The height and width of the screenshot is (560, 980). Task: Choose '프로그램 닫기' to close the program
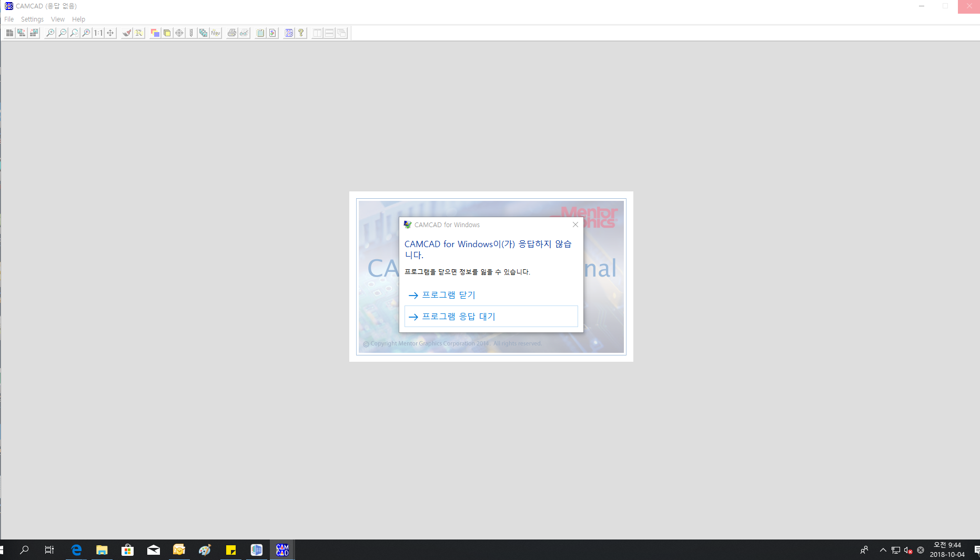click(x=449, y=295)
